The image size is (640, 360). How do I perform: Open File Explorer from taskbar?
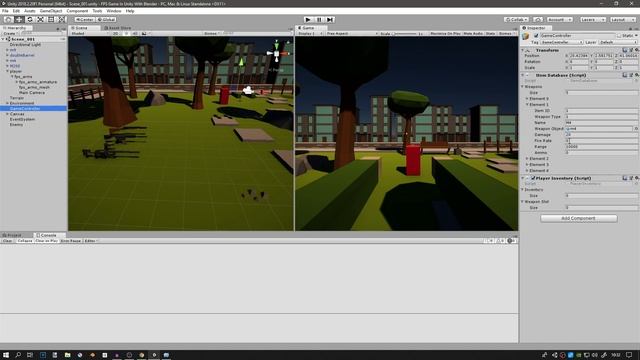coord(67,355)
